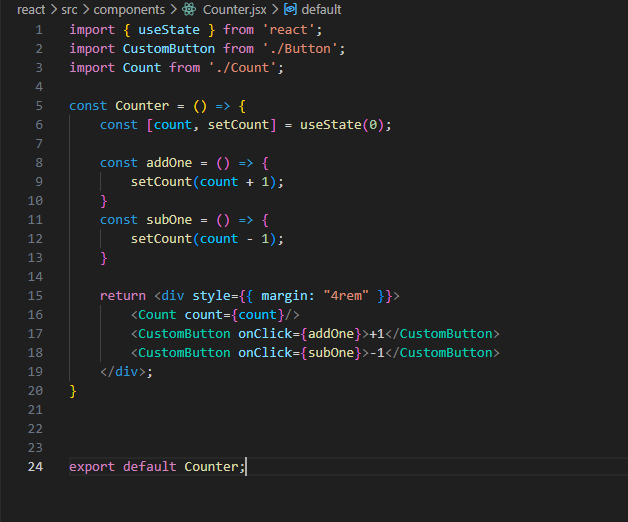Viewport: 628px width, 522px height.
Task: Expand breadcrumb chevron after 'react'
Action: [53, 10]
